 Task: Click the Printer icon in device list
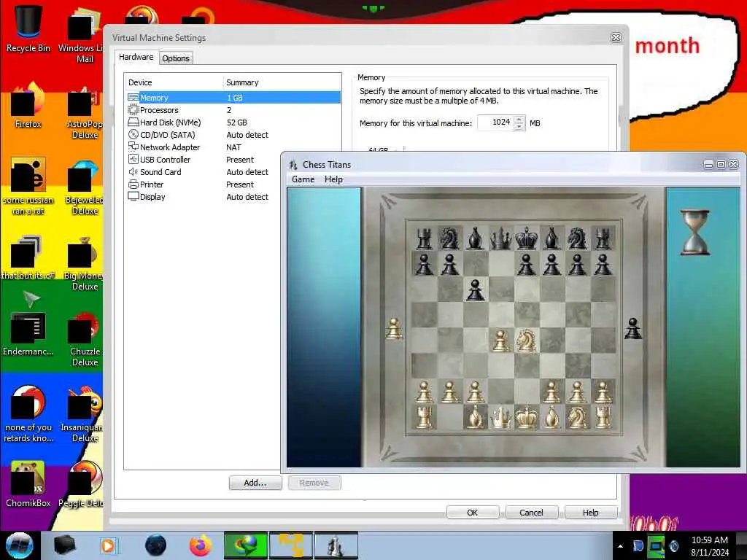(x=133, y=184)
